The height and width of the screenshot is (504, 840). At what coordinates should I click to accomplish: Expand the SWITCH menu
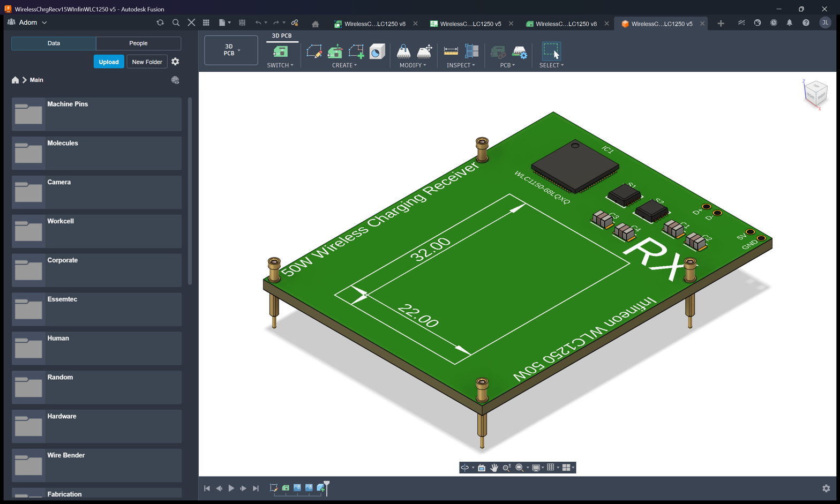coord(280,65)
